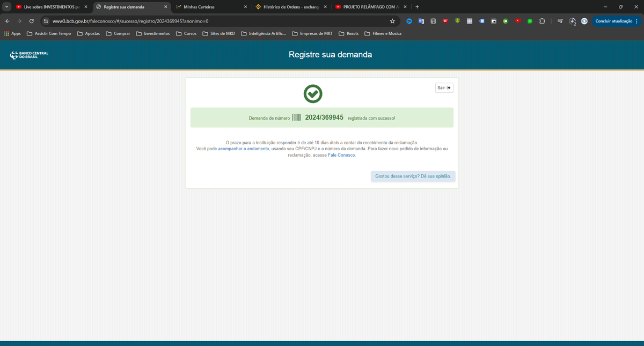The height and width of the screenshot is (346, 644).
Task: Follow the acompanhar o andamento link
Action: [x=244, y=149]
